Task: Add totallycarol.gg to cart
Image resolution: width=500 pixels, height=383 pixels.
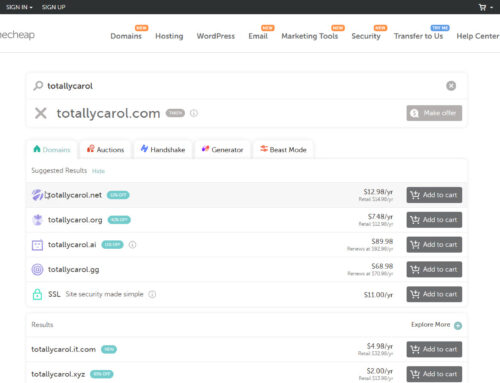Action: pos(434,269)
